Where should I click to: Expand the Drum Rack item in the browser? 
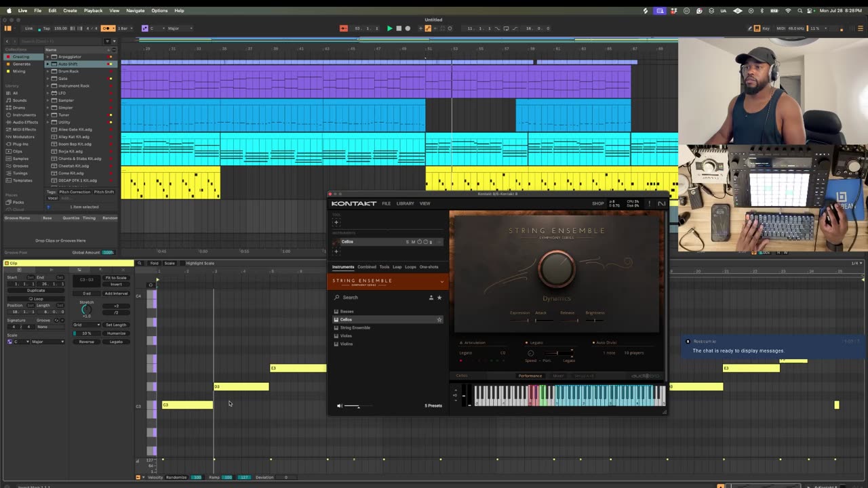(49, 71)
